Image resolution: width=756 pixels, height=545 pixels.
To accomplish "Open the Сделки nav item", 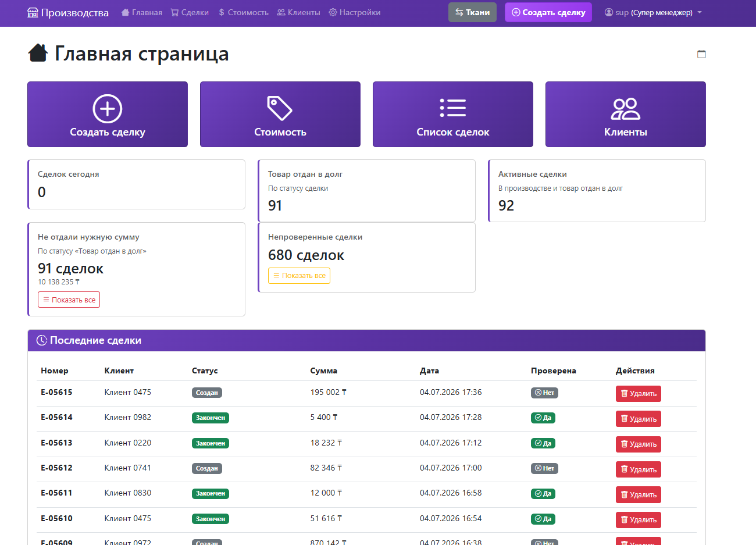I will tap(190, 12).
